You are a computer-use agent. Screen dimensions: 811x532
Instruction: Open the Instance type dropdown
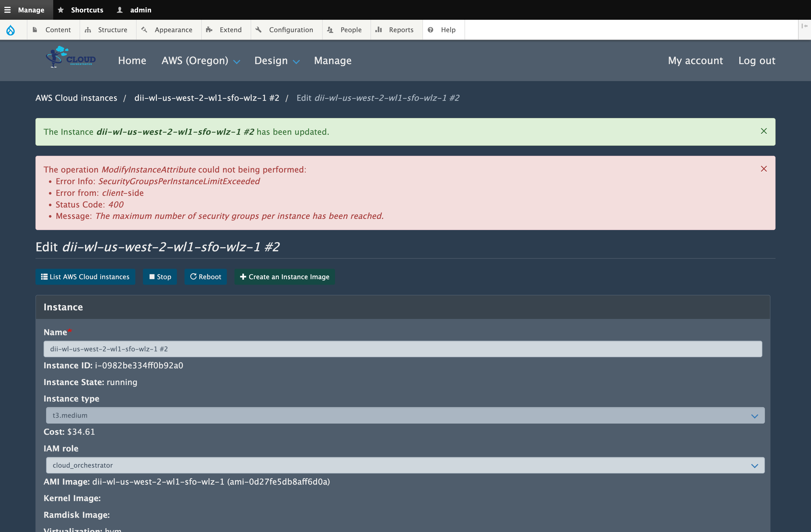pyautogui.click(x=405, y=415)
